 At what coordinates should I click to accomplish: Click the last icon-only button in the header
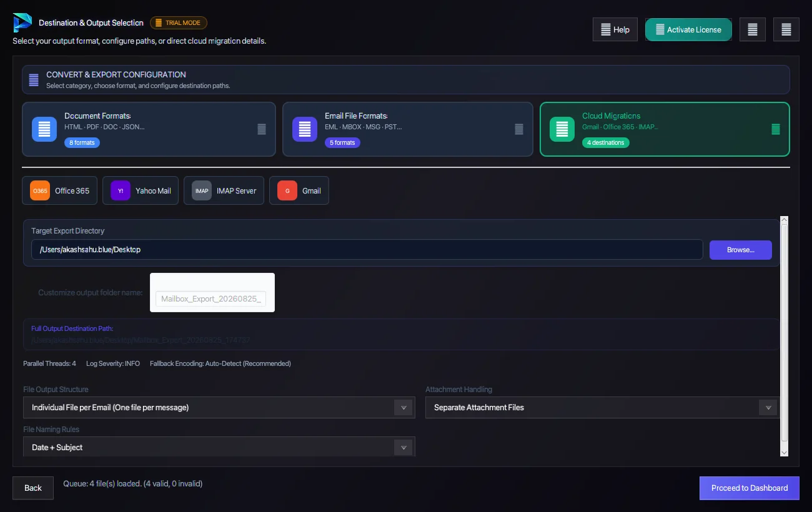(x=786, y=29)
